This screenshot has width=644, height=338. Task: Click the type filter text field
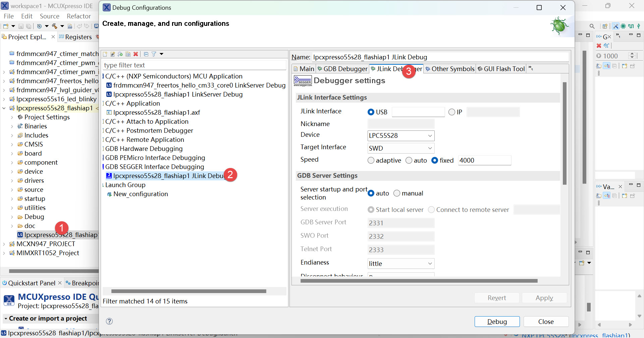tap(194, 65)
